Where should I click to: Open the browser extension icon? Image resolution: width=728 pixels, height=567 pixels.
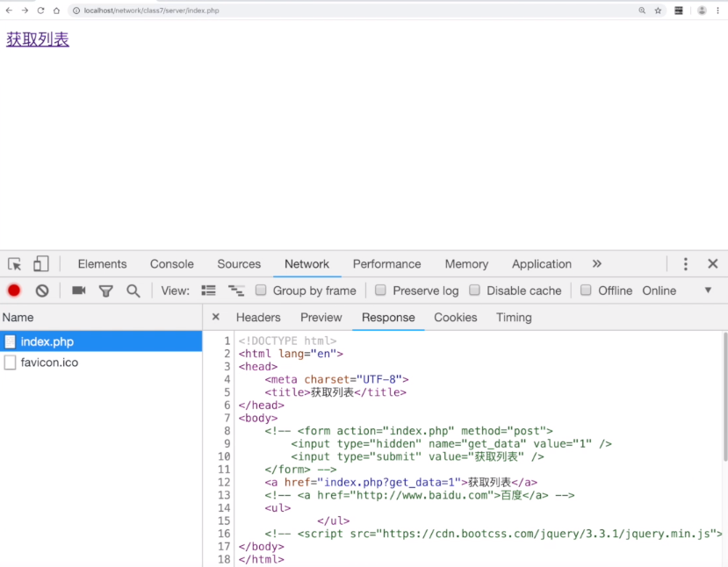pyautogui.click(x=679, y=11)
